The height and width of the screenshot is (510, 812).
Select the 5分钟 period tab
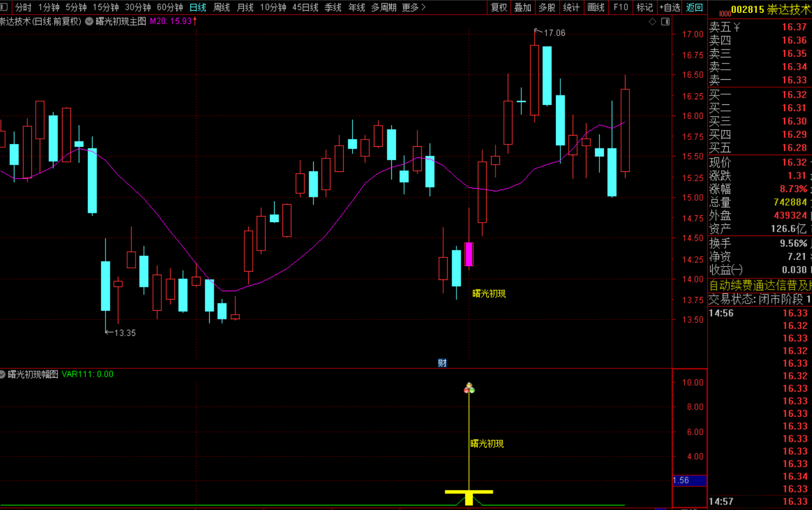pyautogui.click(x=76, y=7)
